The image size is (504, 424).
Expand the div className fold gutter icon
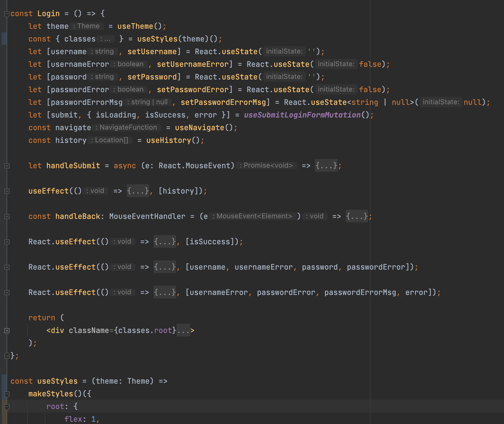[7, 331]
